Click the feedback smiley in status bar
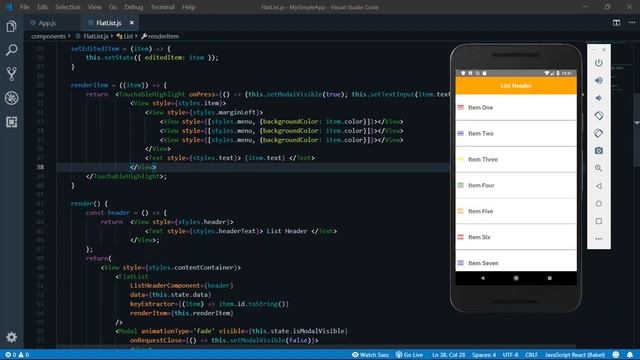 [x=616, y=355]
